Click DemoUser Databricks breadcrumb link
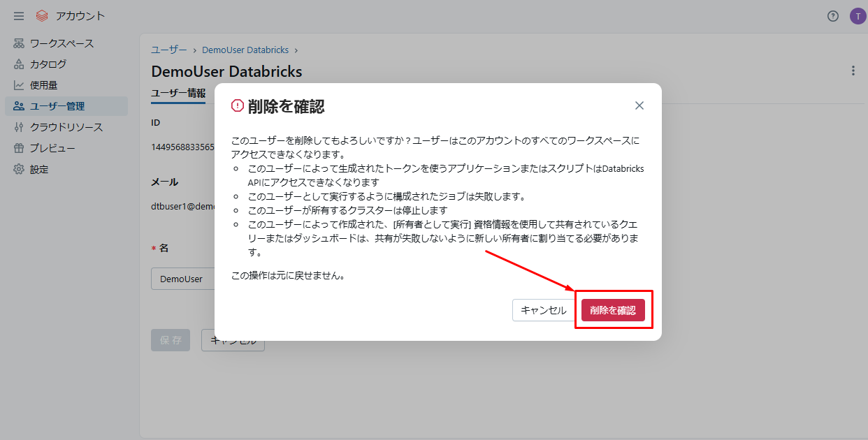This screenshot has height=440, width=868. click(247, 50)
